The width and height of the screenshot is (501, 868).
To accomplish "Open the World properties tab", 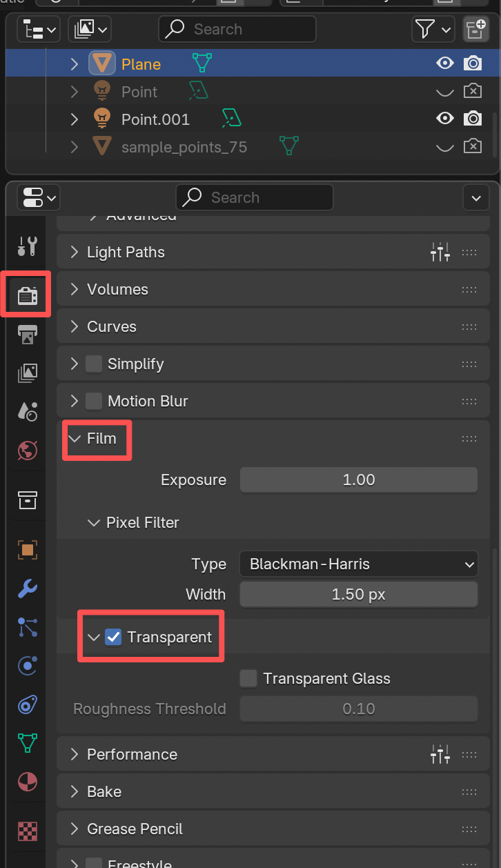I will 27,451.
